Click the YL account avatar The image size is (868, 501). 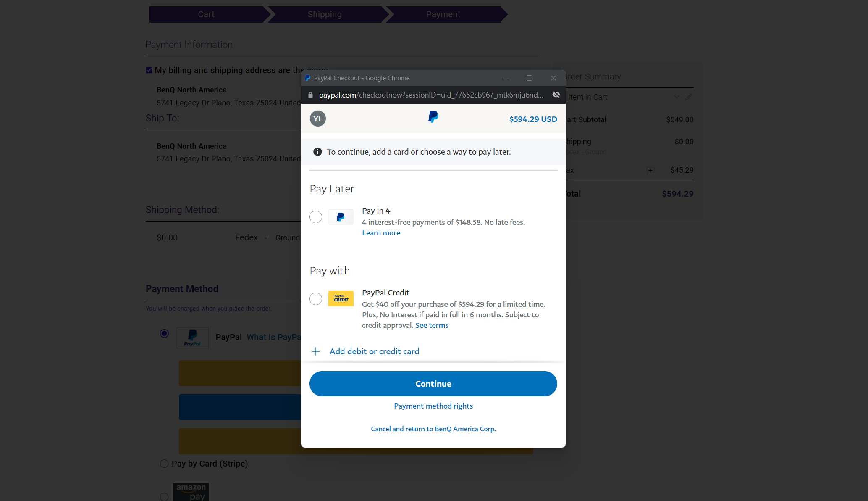(318, 119)
